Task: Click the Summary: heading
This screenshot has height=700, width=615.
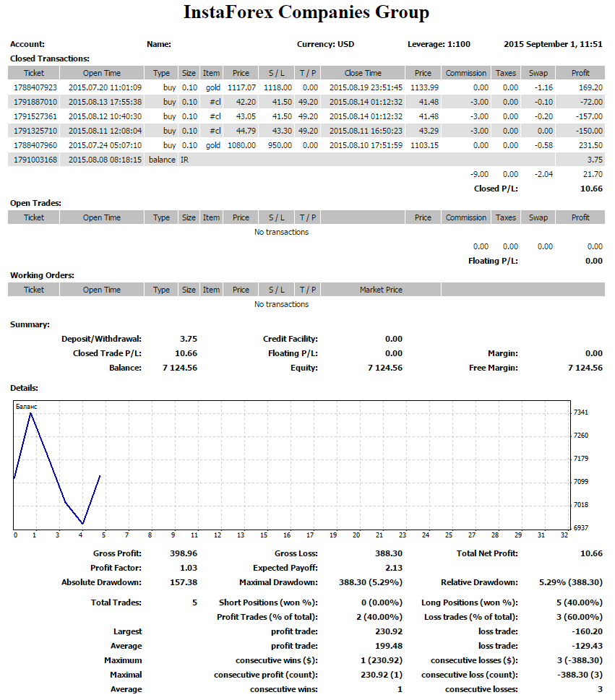Action: pyautogui.click(x=30, y=324)
